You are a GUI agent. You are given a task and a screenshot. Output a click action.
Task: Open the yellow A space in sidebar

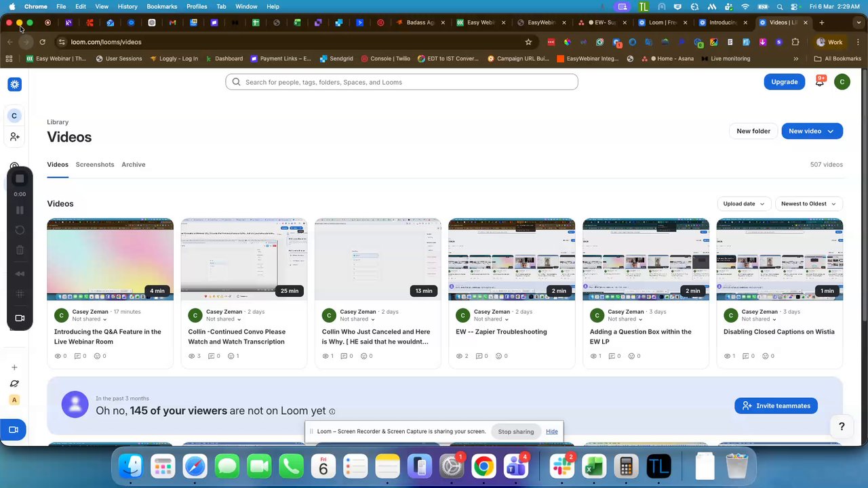[x=14, y=400]
